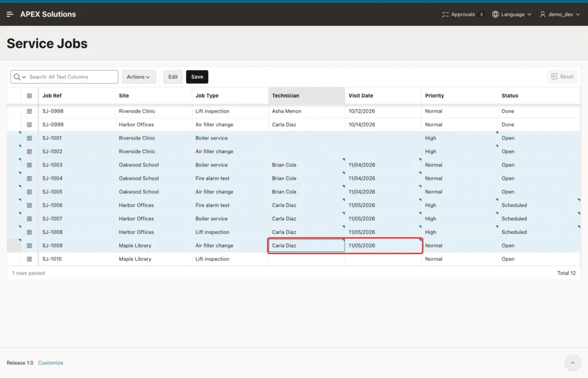Open the Customize link in footer

pyautogui.click(x=51, y=362)
